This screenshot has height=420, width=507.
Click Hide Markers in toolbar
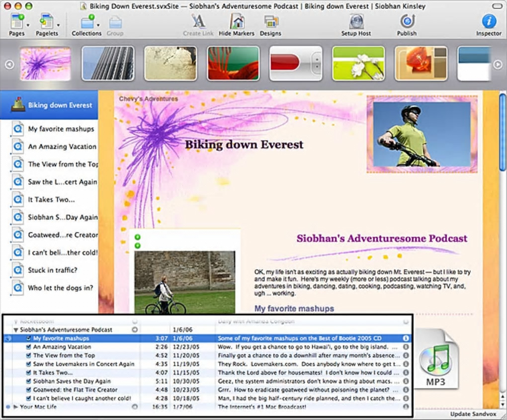[x=237, y=25]
